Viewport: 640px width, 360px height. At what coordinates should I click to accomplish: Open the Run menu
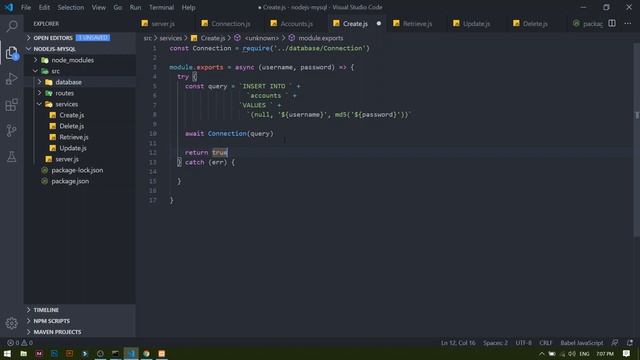(x=135, y=7)
